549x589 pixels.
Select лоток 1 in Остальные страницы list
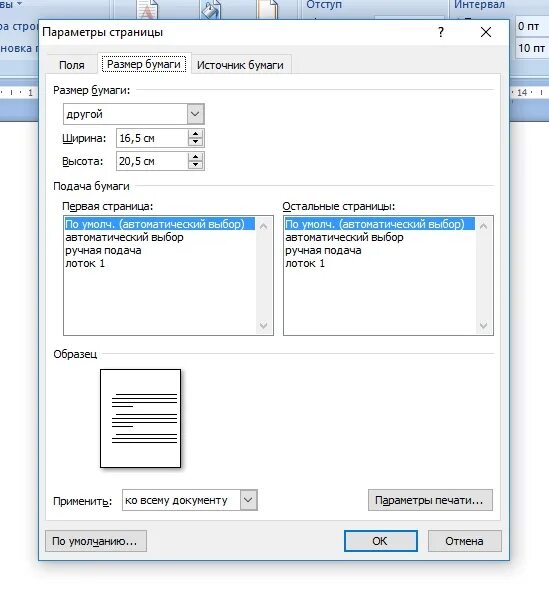pos(379,264)
